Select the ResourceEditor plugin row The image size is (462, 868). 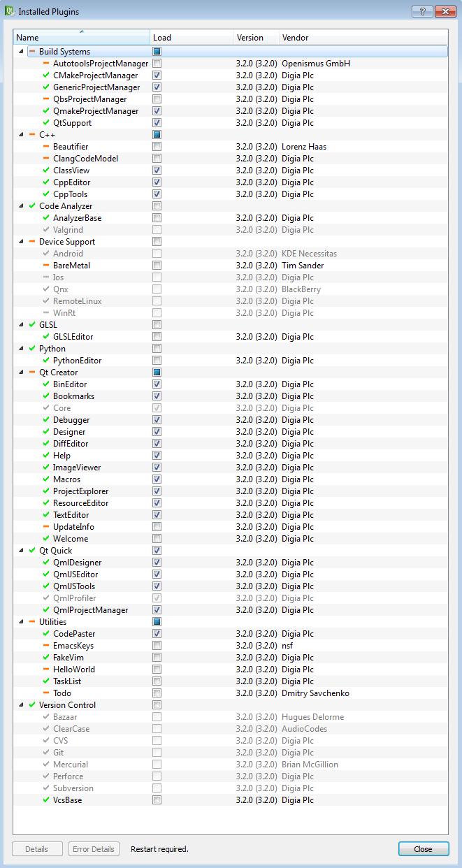[x=231, y=503]
